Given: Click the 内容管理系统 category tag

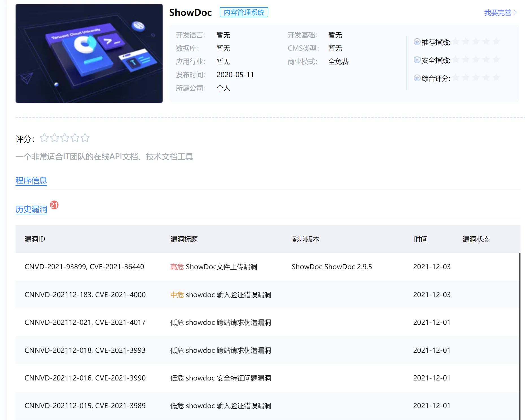Looking at the screenshot, I should click(x=244, y=12).
